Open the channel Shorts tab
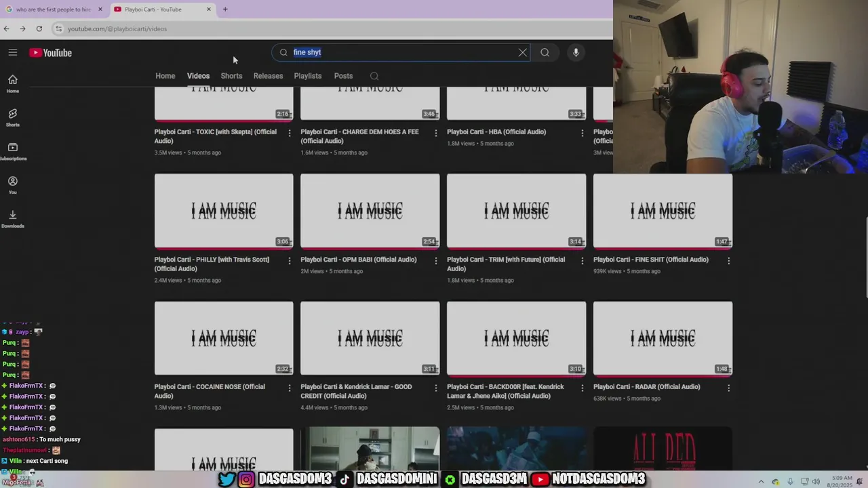Image resolution: width=868 pixels, height=488 pixels. point(231,76)
